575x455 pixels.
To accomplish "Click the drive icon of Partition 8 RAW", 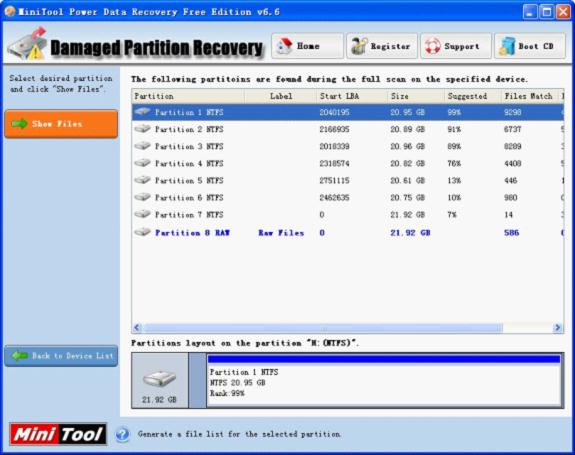I will click(x=142, y=232).
